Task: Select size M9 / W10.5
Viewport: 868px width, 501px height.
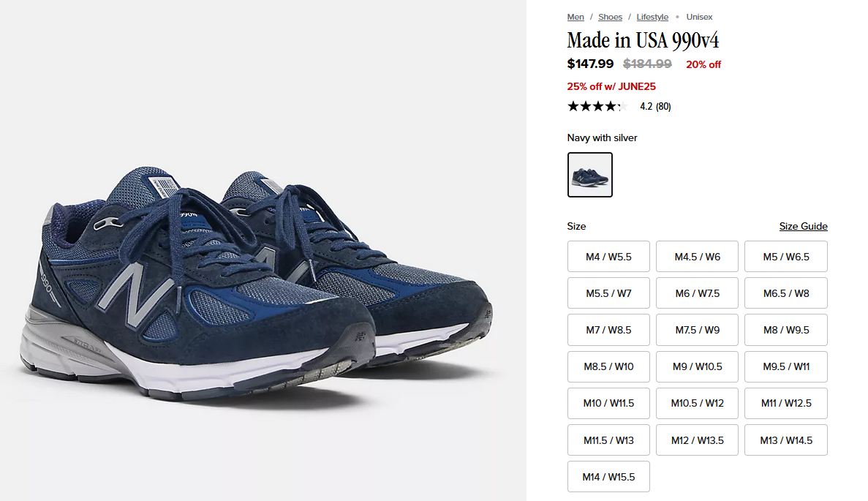Action: point(697,366)
